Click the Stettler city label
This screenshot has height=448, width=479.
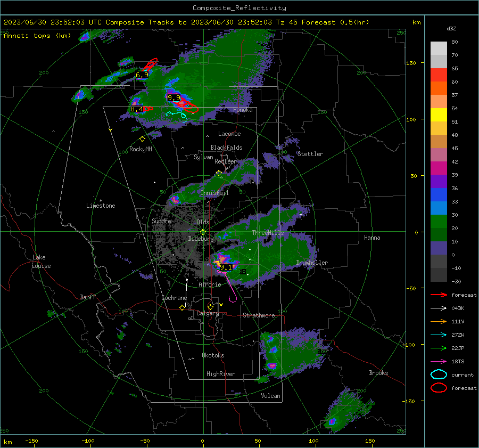[x=310, y=154]
